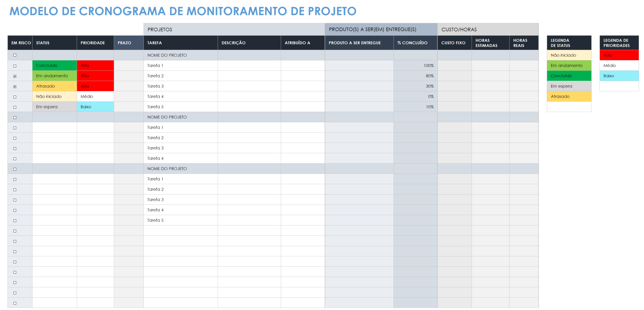The height and width of the screenshot is (310, 644).
Task: Select the DESCRIÇÃO column header
Action: [249, 43]
